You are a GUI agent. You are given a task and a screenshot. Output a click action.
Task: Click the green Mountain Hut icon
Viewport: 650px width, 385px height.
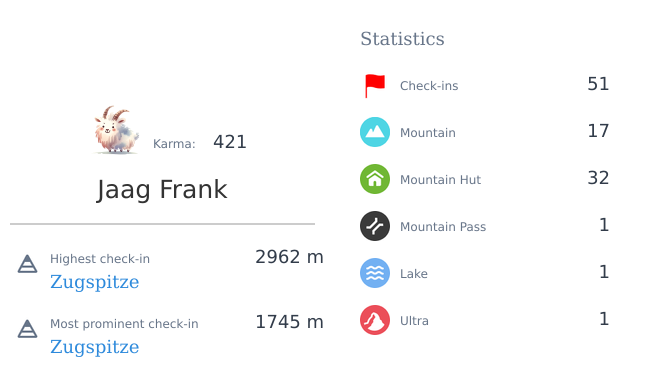(x=375, y=179)
